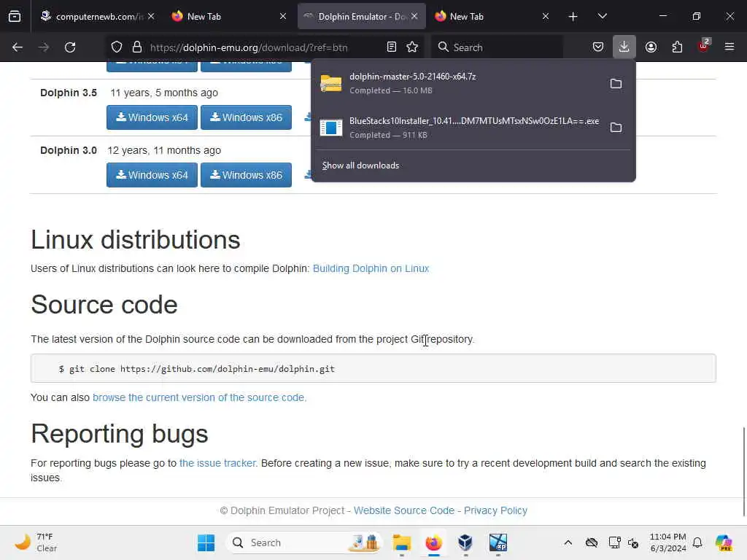Viewport: 747px width, 560px height.
Task: Open Firefox View in the tab strip
Action: pyautogui.click(x=15, y=17)
